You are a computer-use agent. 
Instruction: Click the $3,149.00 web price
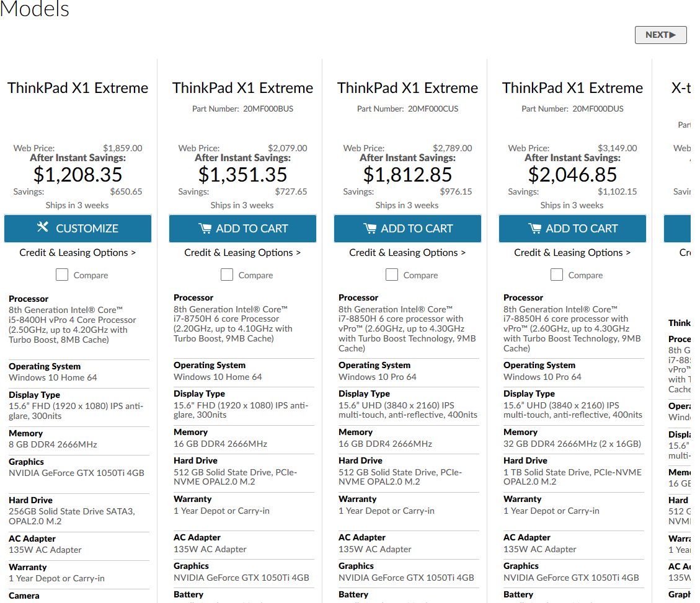(x=618, y=148)
